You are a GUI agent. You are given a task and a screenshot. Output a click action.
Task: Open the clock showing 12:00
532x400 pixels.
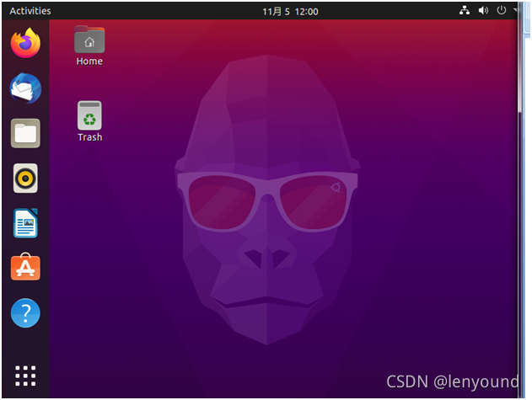coord(290,12)
